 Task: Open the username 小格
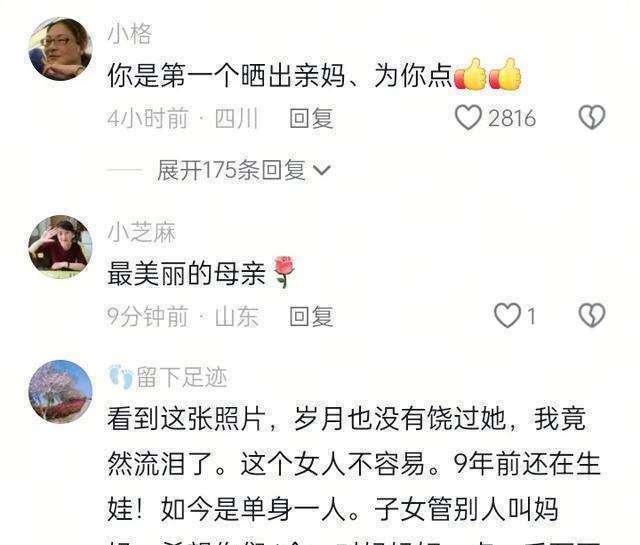pyautogui.click(x=130, y=33)
